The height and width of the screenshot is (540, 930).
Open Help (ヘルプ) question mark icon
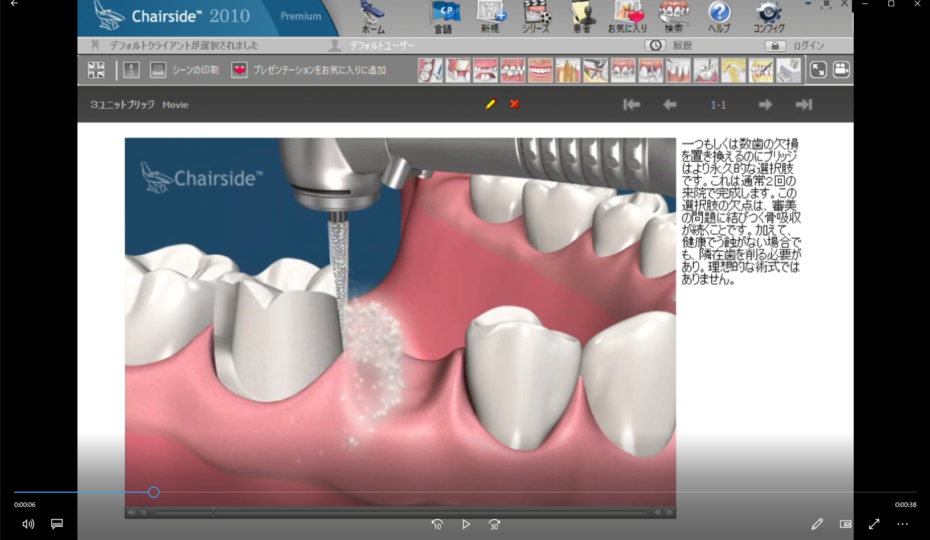[719, 17]
